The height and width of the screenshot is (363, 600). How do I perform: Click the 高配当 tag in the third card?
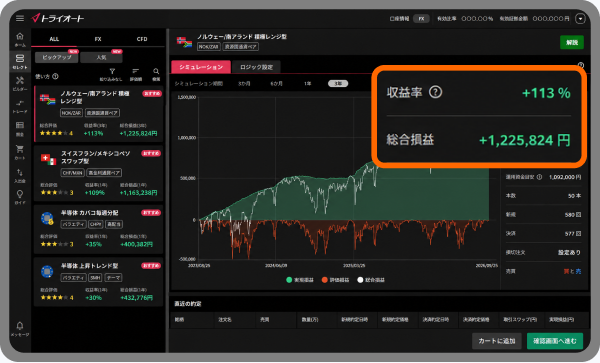tap(114, 224)
